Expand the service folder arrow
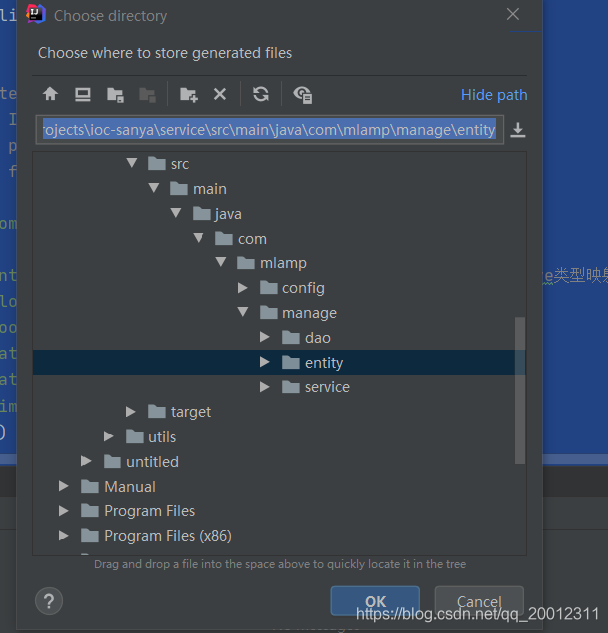Screen dimensions: 608x633 [265, 387]
